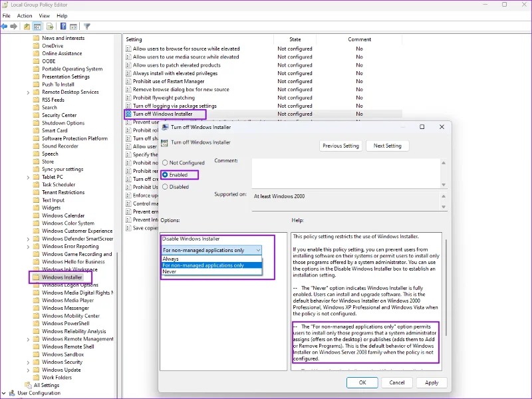
Task: Click the OneDrive folder icon in tree
Action: click(36, 46)
